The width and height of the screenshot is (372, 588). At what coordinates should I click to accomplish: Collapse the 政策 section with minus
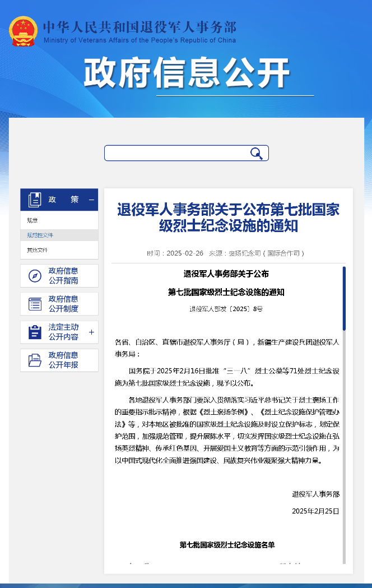91,200
